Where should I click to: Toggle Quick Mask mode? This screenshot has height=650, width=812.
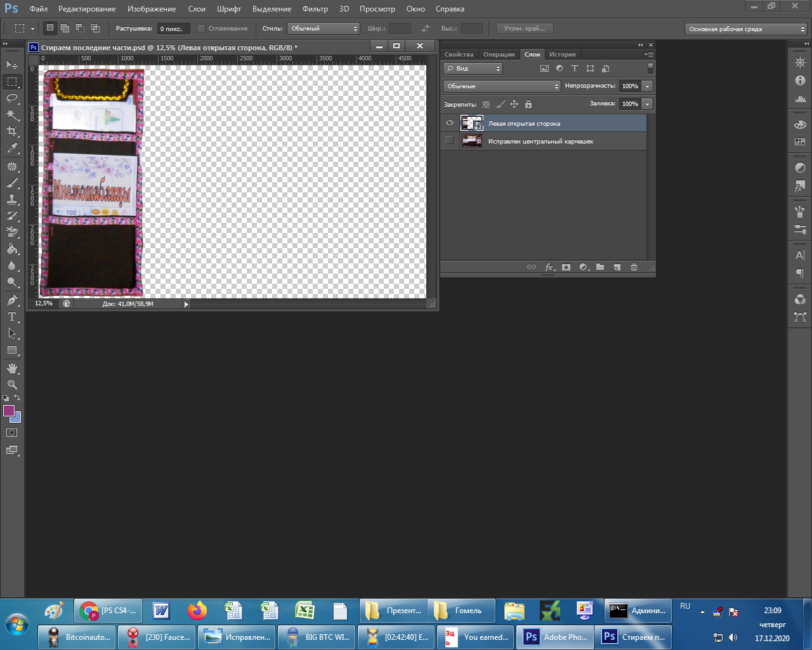coord(12,433)
